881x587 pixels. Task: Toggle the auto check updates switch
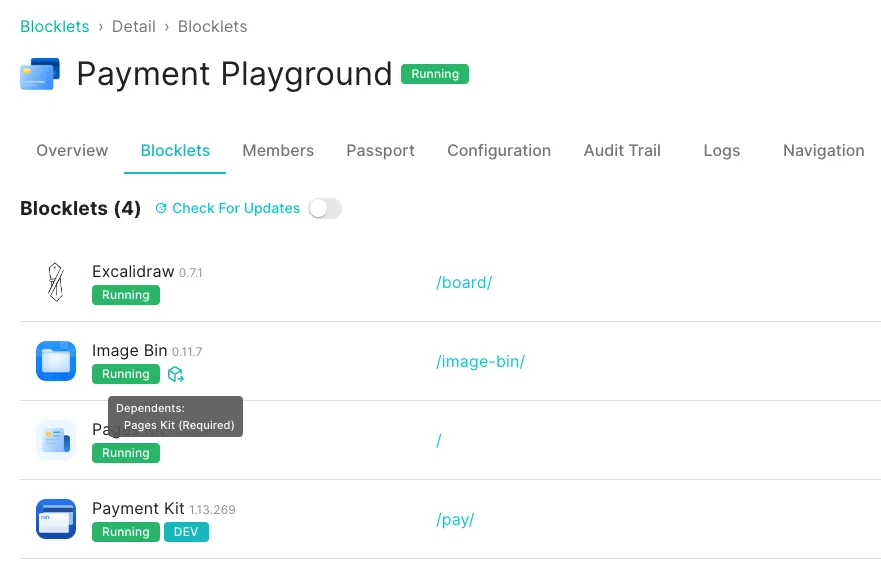pos(325,208)
